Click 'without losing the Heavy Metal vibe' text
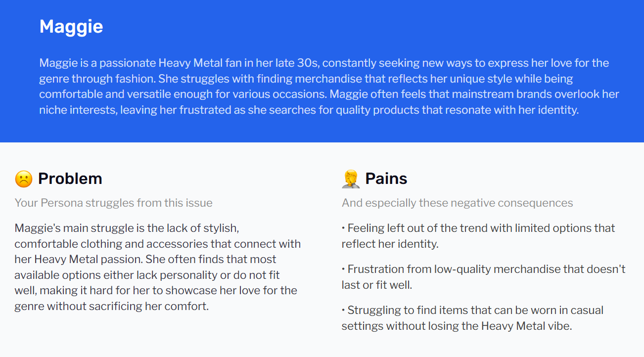 (x=479, y=326)
